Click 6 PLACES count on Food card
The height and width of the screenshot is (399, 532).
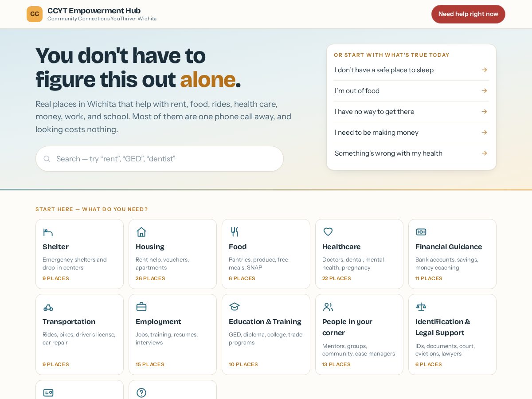tap(242, 278)
